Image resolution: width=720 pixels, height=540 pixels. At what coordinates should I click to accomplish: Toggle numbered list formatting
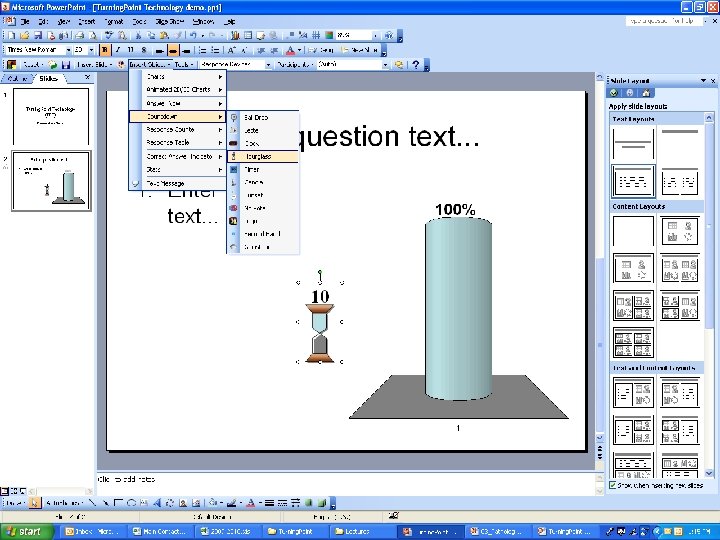202,50
